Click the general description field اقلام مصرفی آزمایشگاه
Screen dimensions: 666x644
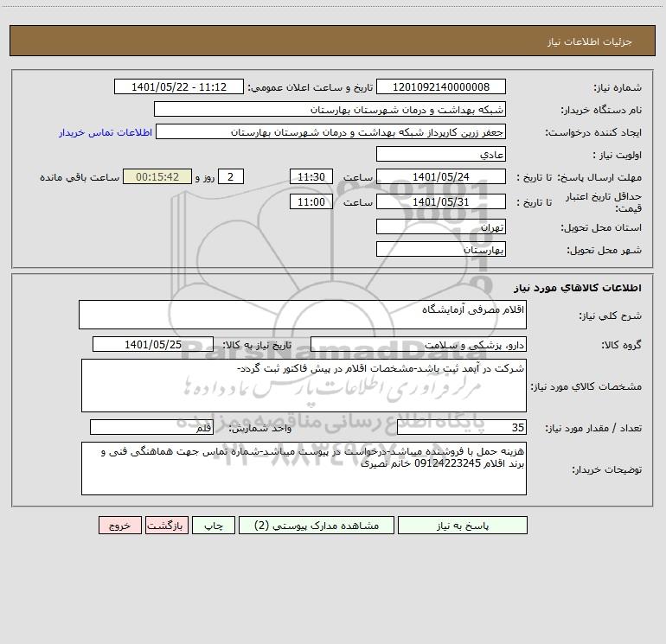click(303, 315)
